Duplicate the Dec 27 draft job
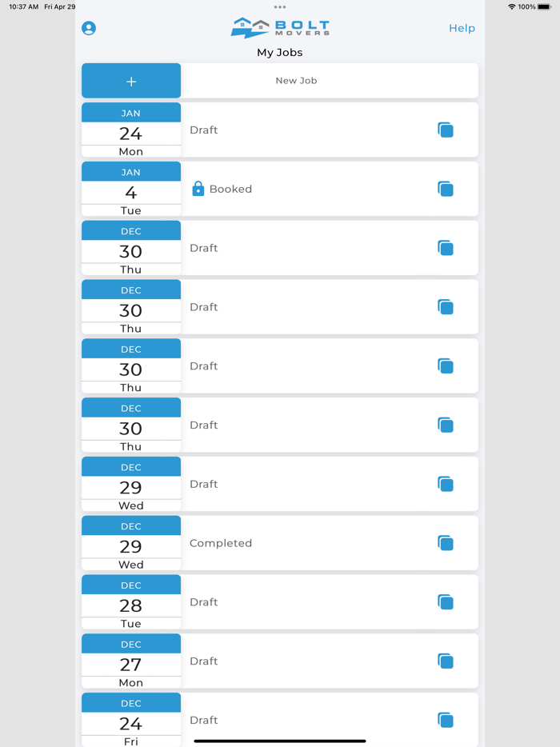Screen dimensions: 560x747 (446, 661)
